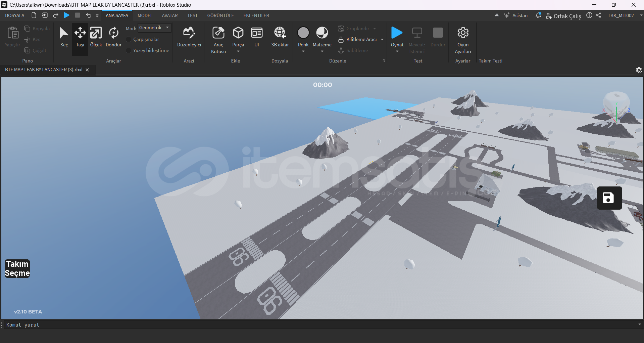This screenshot has width=644, height=343.
Task: Insert a new Parça part
Action: click(x=238, y=36)
